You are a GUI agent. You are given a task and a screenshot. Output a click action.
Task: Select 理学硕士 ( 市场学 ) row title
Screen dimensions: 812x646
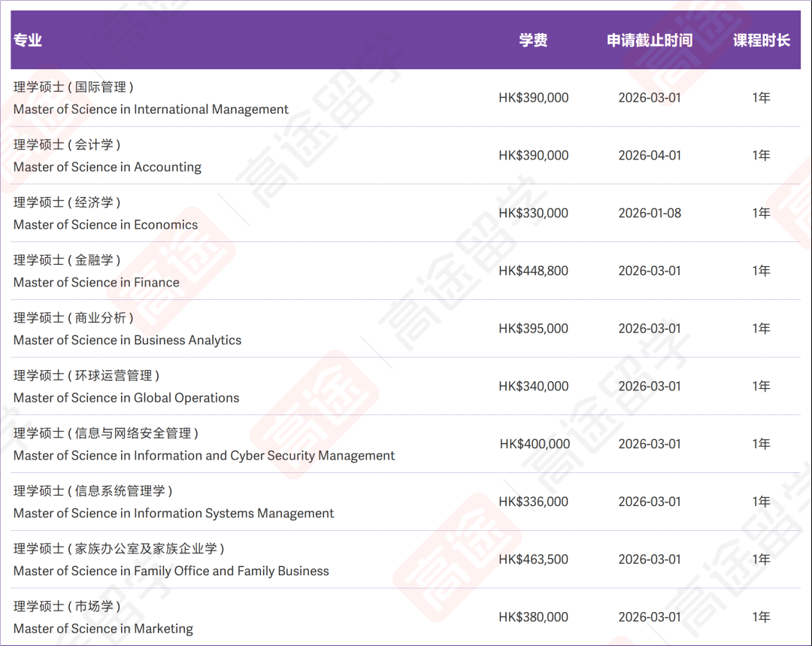(68, 606)
